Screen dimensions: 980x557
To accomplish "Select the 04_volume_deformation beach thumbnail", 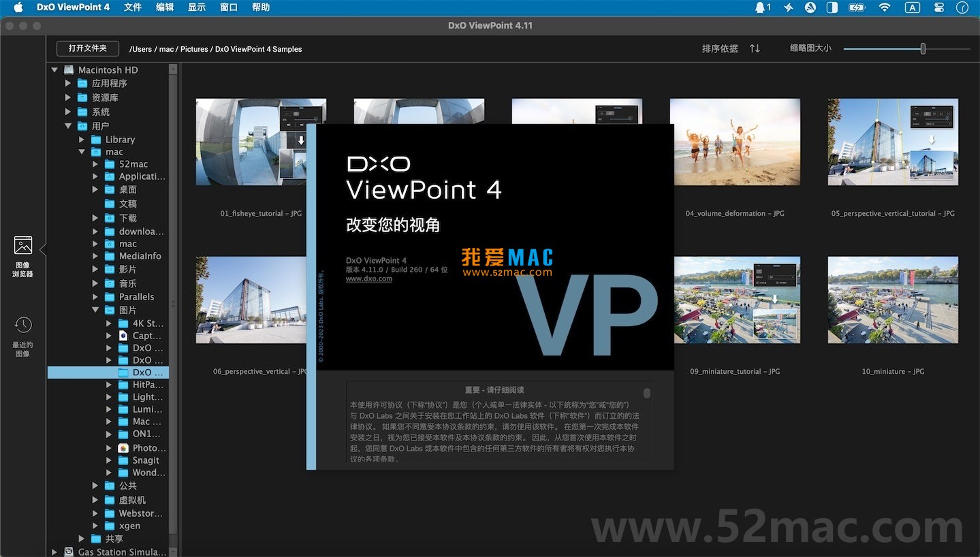I will point(735,142).
